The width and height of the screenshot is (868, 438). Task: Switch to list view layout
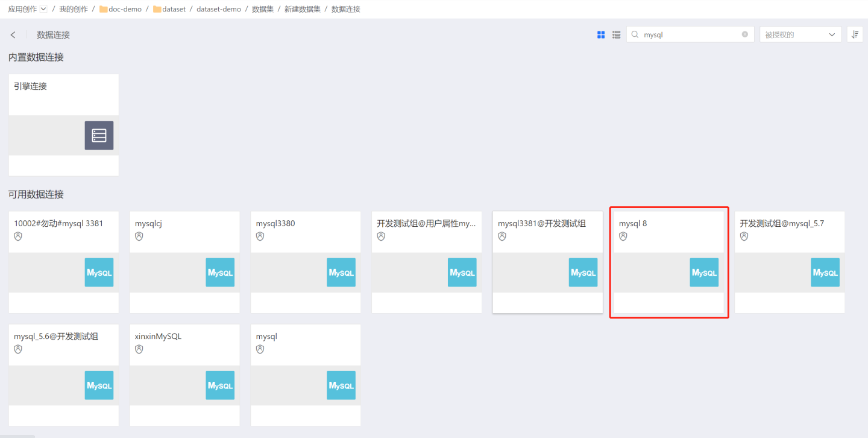point(616,35)
